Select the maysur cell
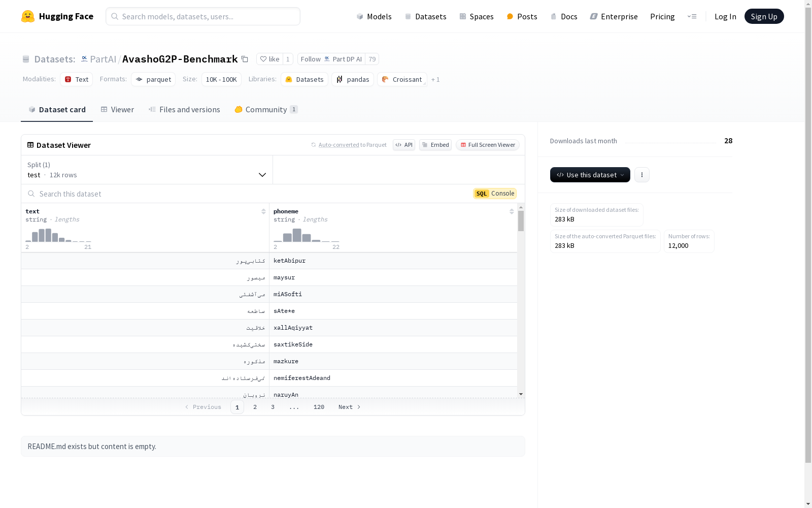 coord(393,277)
